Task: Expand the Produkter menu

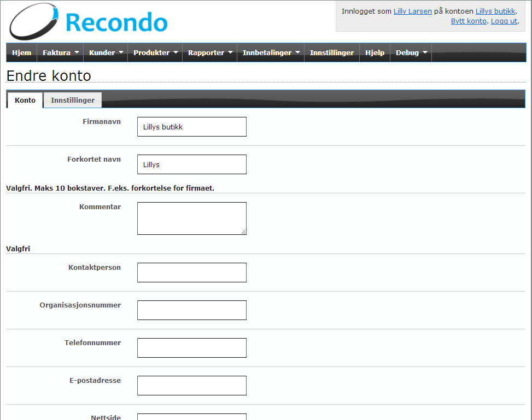Action: [x=155, y=53]
